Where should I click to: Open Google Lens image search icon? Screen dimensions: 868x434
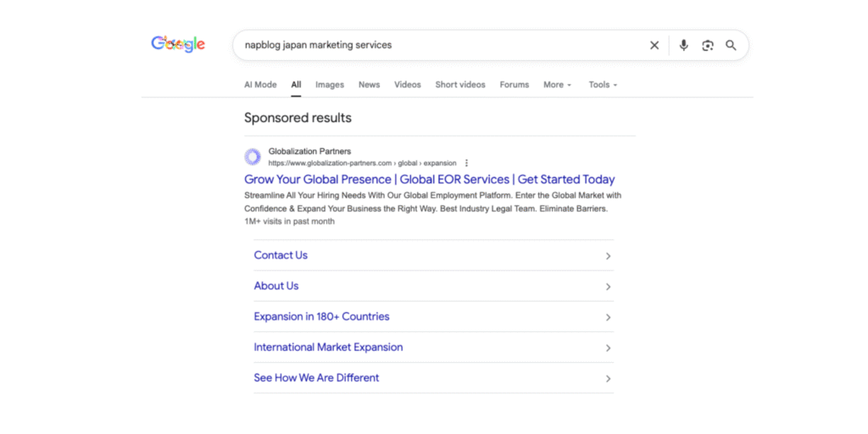pyautogui.click(x=708, y=46)
